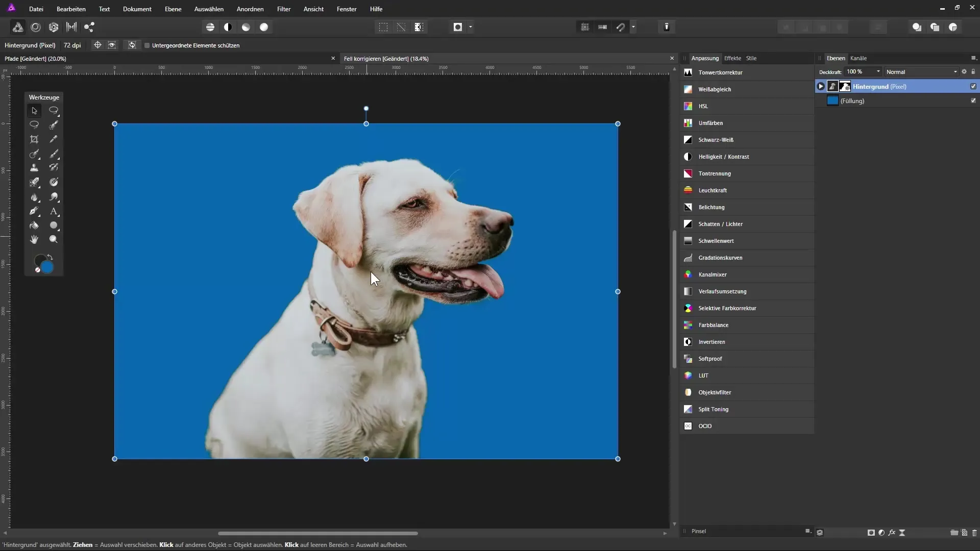The width and height of the screenshot is (980, 551).
Task: Select the Selection Brush tool
Action: 54,125
